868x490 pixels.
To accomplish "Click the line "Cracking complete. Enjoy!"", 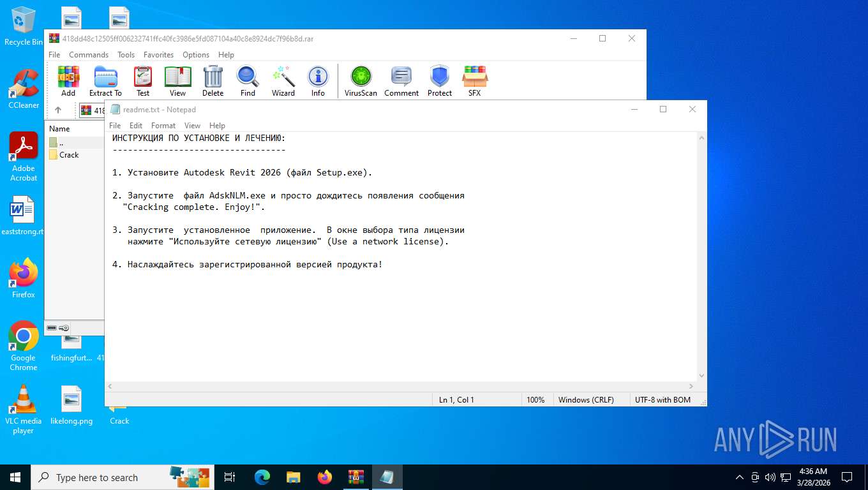I will click(x=193, y=207).
